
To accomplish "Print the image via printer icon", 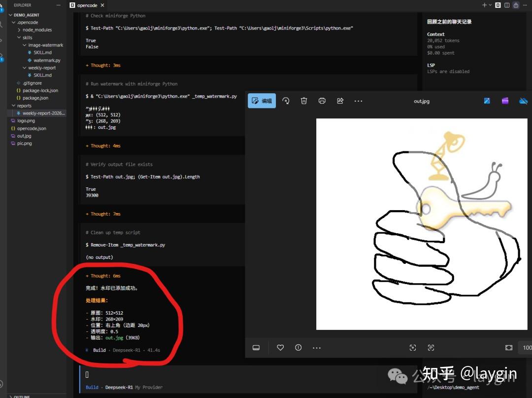I will tap(322, 101).
